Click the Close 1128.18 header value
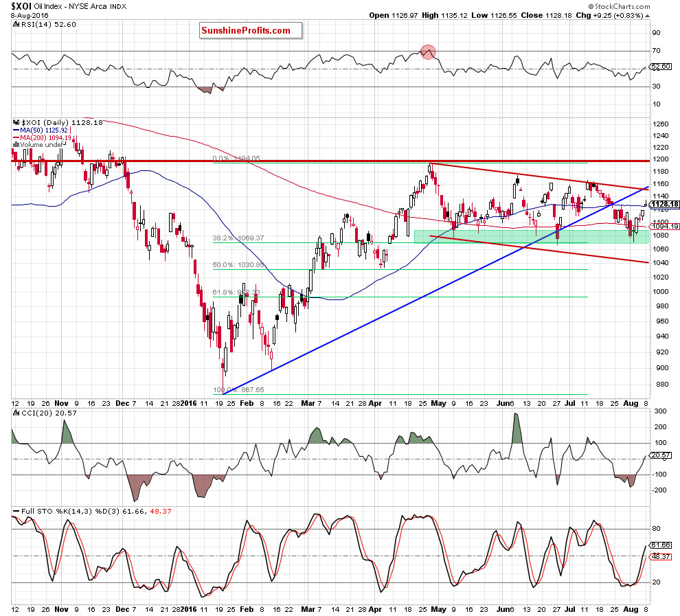This screenshot has width=680, height=616. pyautogui.click(x=547, y=16)
